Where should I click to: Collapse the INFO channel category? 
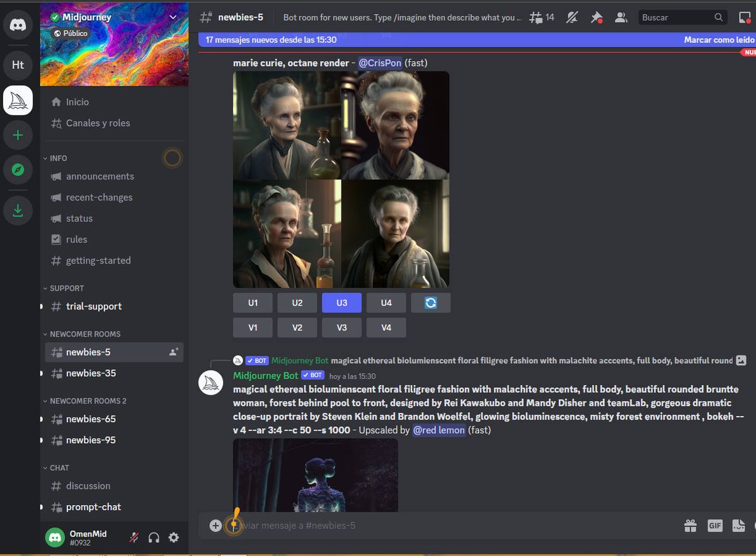[58, 158]
